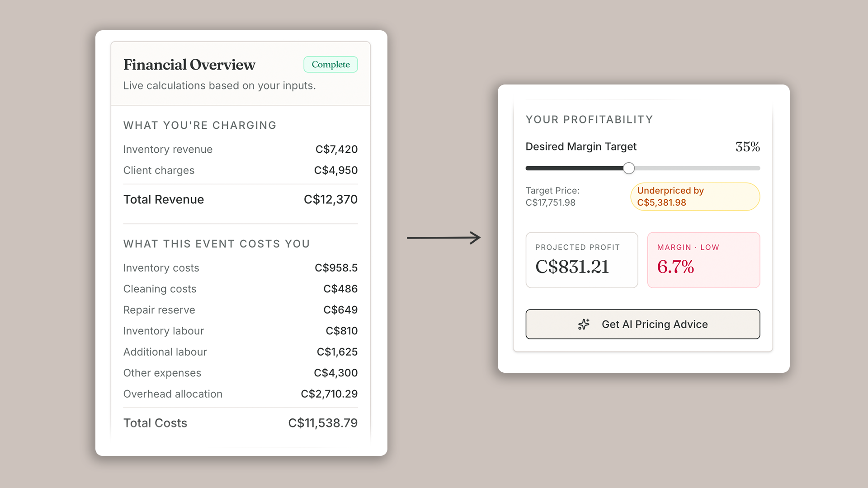Select the Total Costs row
The image size is (868, 488).
click(x=241, y=423)
